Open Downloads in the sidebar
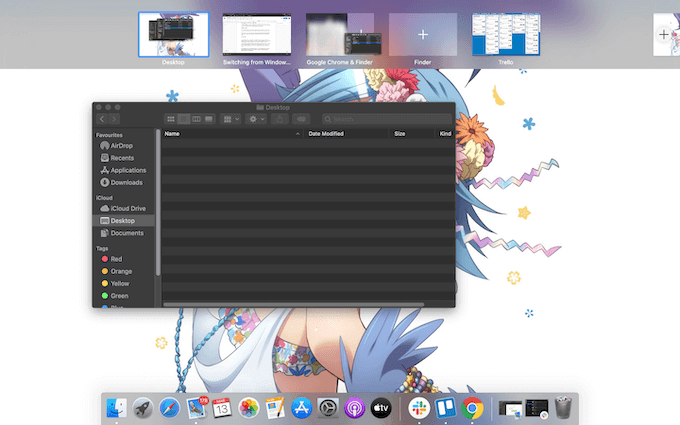Screen dimensions: 680x425 (x=121, y=183)
